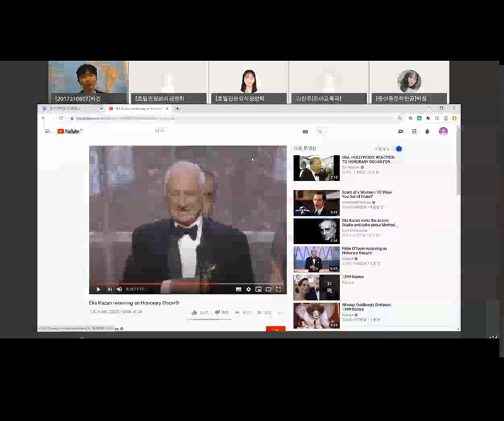The image size is (504, 421).
Task: Open a new browser tab
Action: 177,108
